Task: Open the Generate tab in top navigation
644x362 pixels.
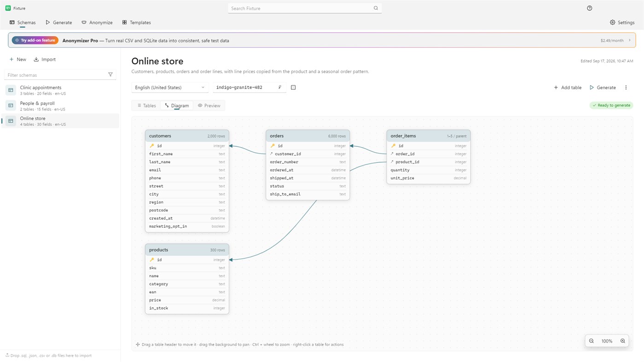Action: (58, 23)
